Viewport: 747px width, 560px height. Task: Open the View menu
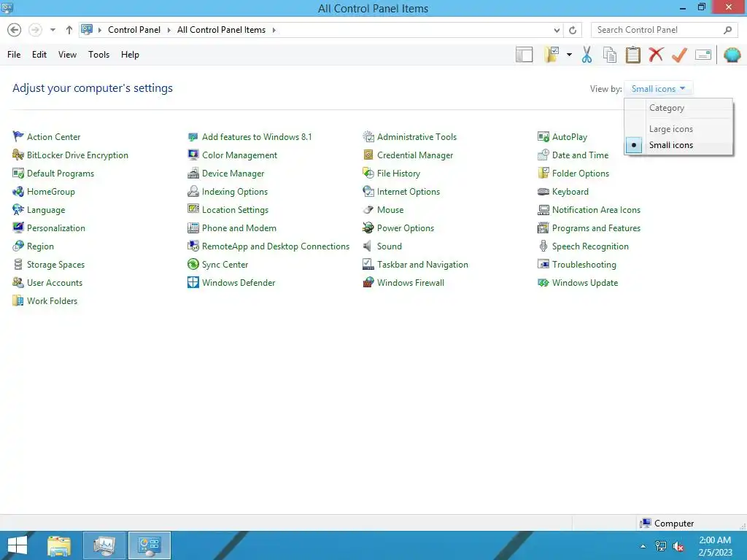pos(67,55)
